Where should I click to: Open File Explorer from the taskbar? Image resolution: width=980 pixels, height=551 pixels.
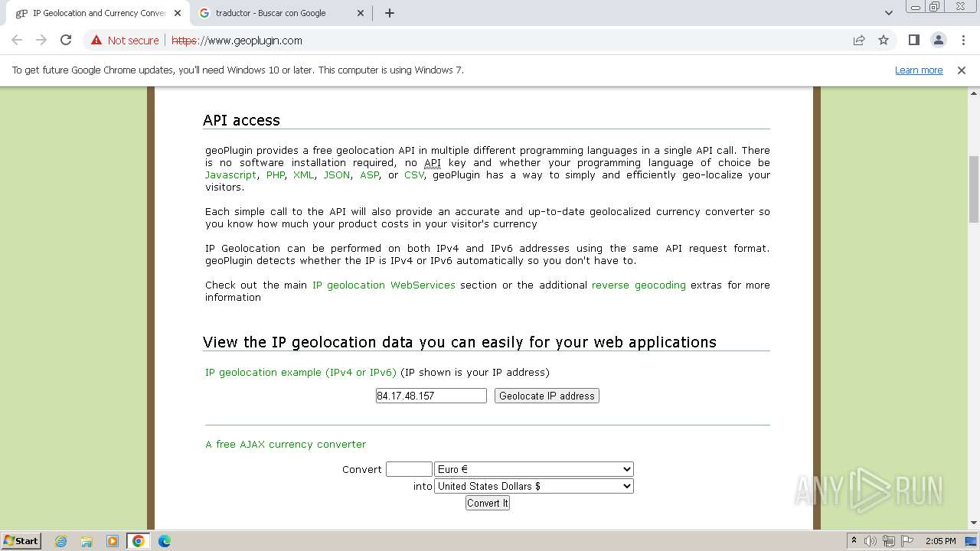(87, 541)
